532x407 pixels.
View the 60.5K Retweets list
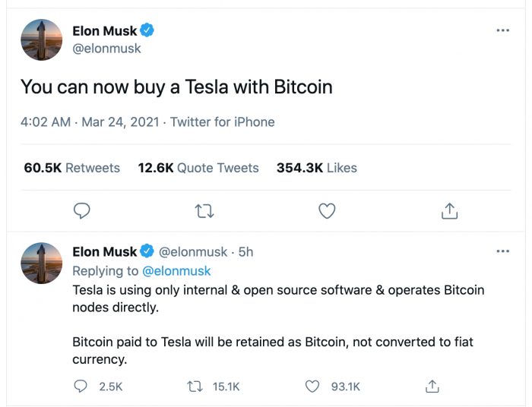[x=72, y=168]
